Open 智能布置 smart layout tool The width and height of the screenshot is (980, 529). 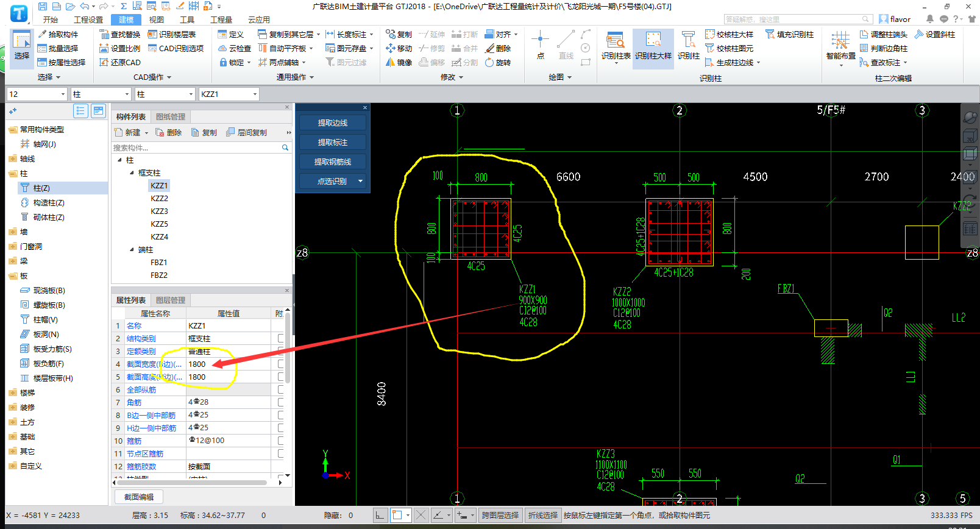pyautogui.click(x=840, y=48)
